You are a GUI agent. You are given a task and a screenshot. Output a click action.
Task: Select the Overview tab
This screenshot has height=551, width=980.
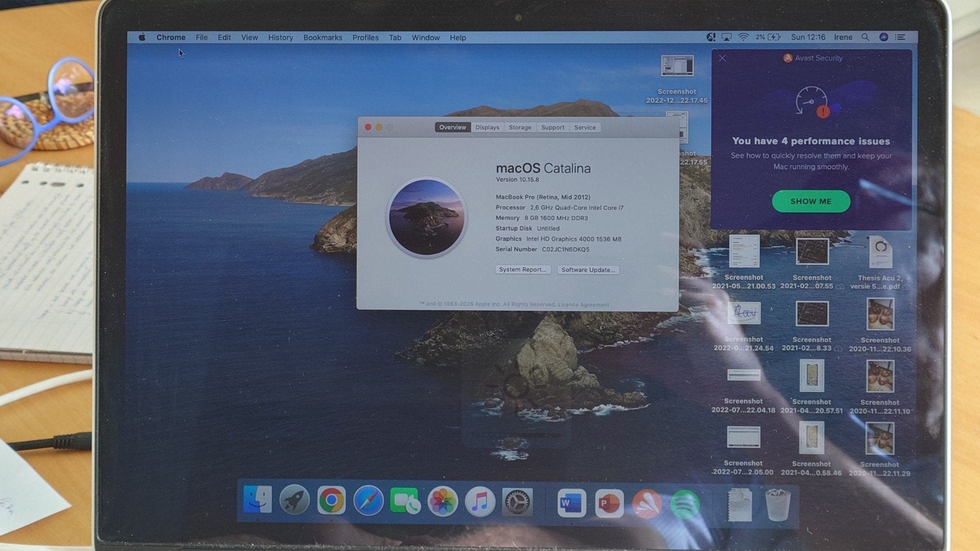click(x=453, y=127)
